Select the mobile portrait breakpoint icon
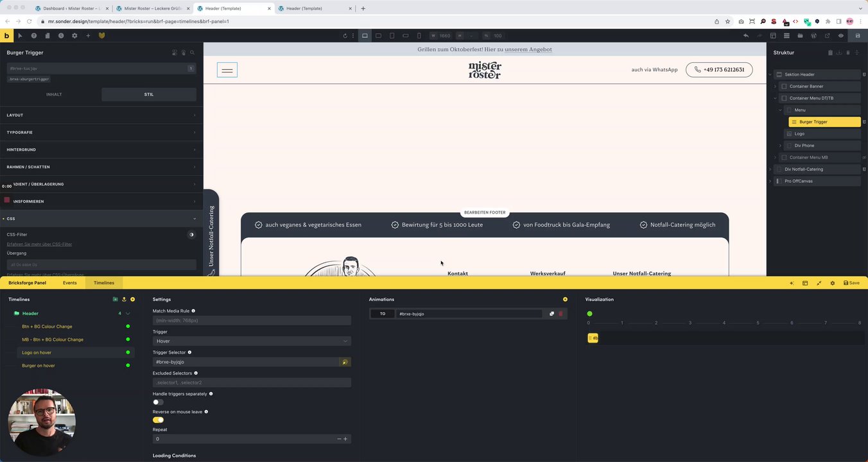Viewport: 868px width, 462px height. coord(419,36)
